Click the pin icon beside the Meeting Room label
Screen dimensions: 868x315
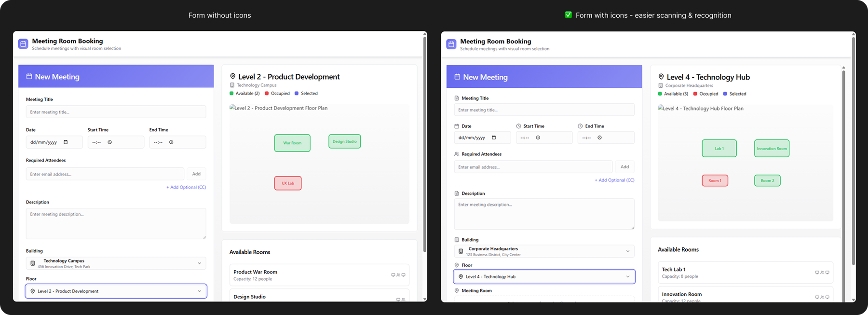click(x=457, y=291)
